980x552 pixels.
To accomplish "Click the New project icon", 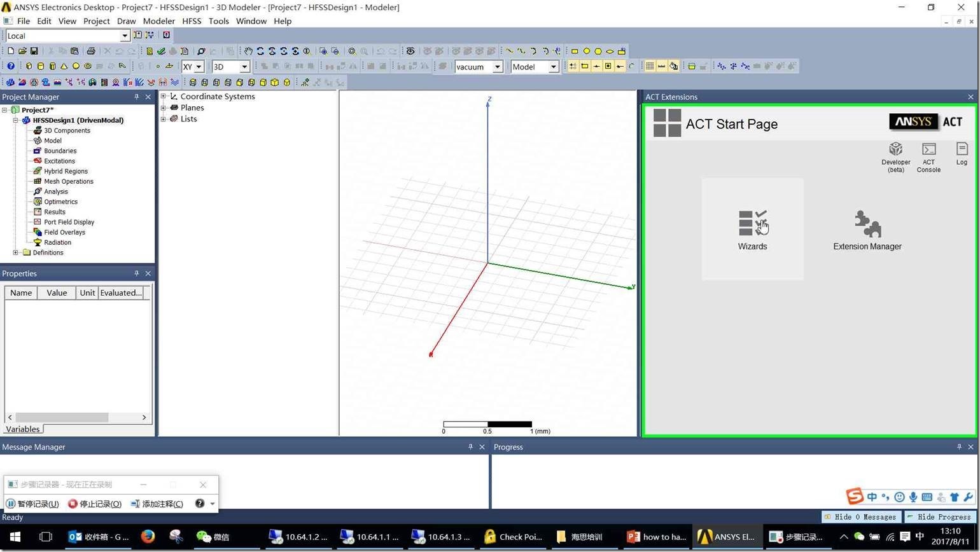I will pyautogui.click(x=10, y=51).
